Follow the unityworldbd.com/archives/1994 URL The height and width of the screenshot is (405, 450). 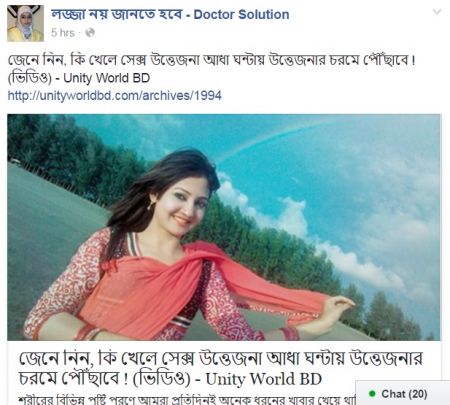point(115,96)
